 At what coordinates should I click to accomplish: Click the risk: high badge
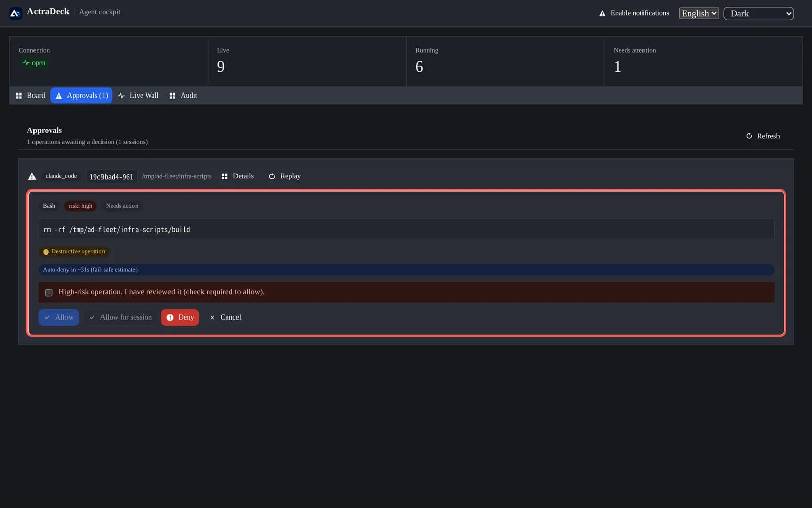click(81, 206)
